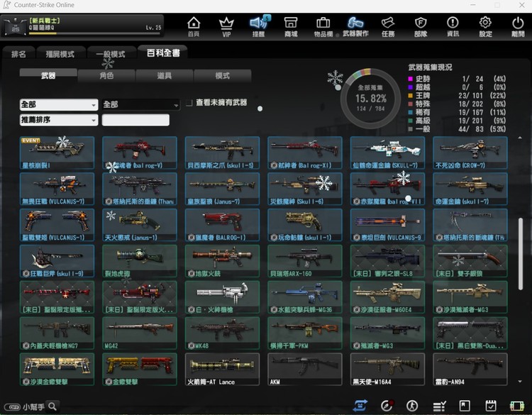Screen dimensions: 532x415
Task: Click the 道具 items category button
Action: click(165, 75)
